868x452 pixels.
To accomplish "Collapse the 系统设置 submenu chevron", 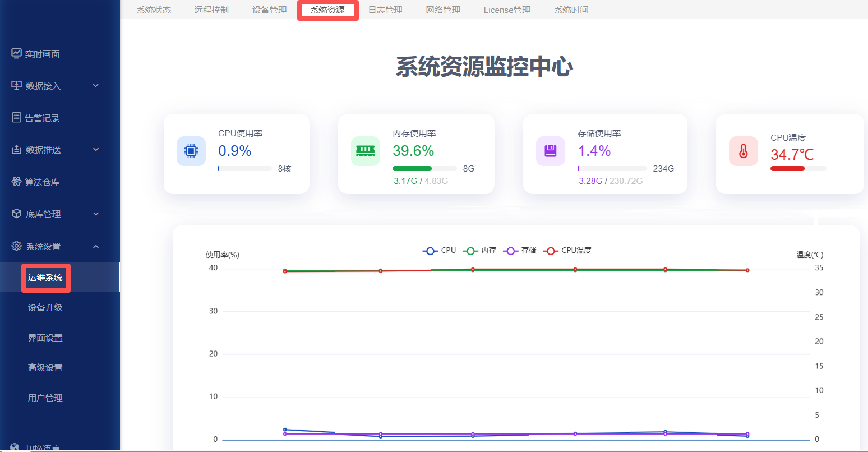I will pyautogui.click(x=96, y=246).
